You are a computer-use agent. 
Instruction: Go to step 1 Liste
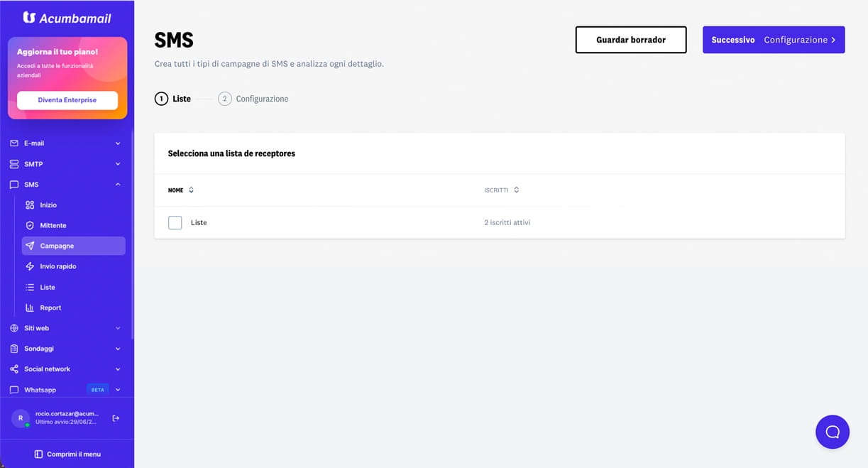pos(172,99)
